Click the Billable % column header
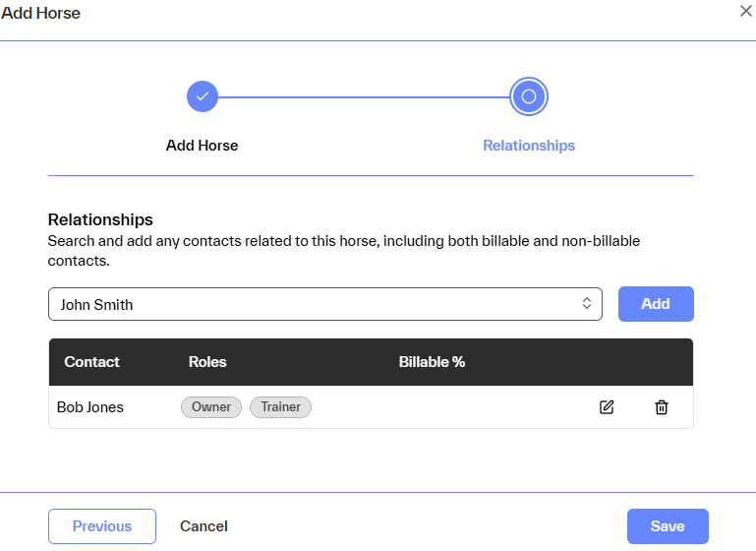Viewport: 756px width, 551px height. tap(432, 362)
